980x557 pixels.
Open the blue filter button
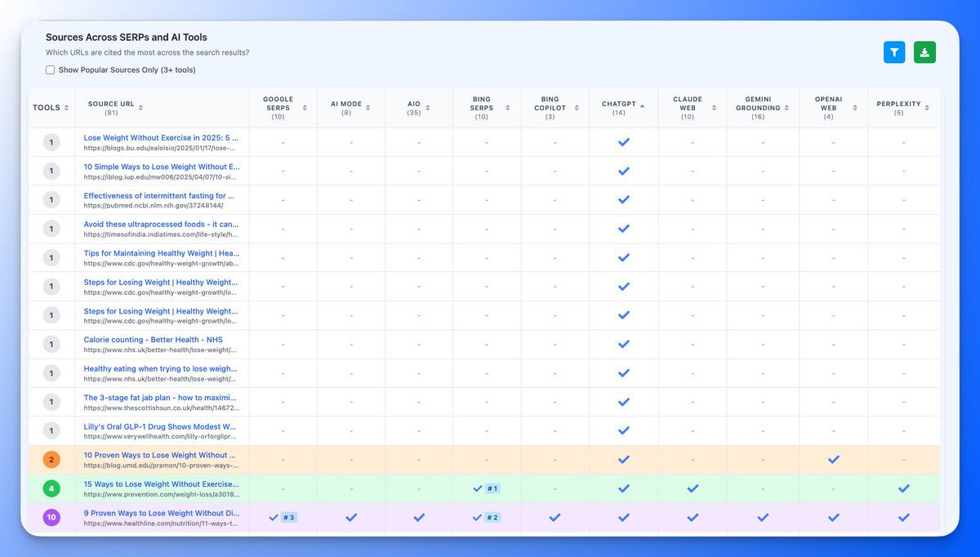(x=894, y=52)
